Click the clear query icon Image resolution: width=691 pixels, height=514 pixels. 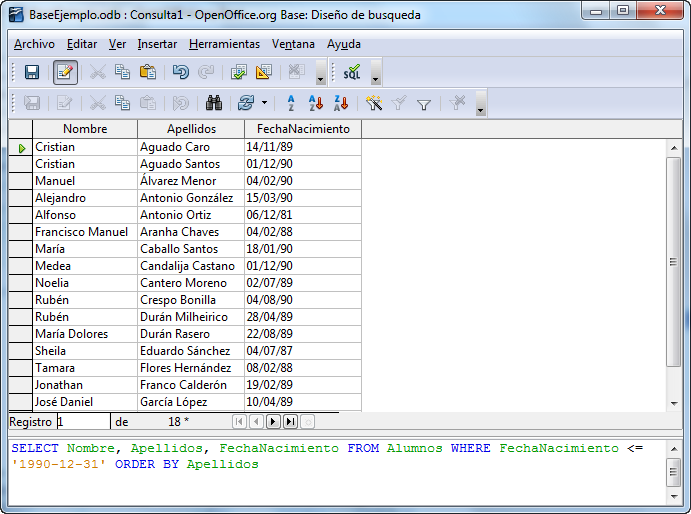coord(297,72)
